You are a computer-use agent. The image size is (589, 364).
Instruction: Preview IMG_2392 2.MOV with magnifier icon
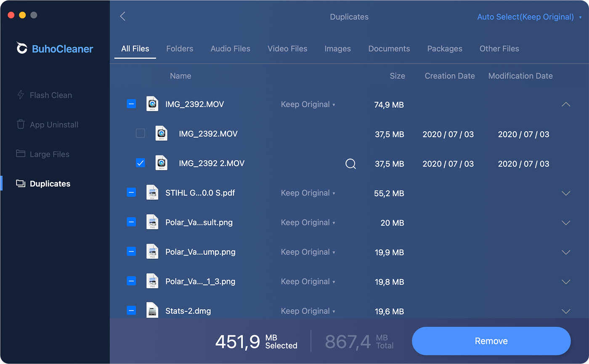(351, 164)
